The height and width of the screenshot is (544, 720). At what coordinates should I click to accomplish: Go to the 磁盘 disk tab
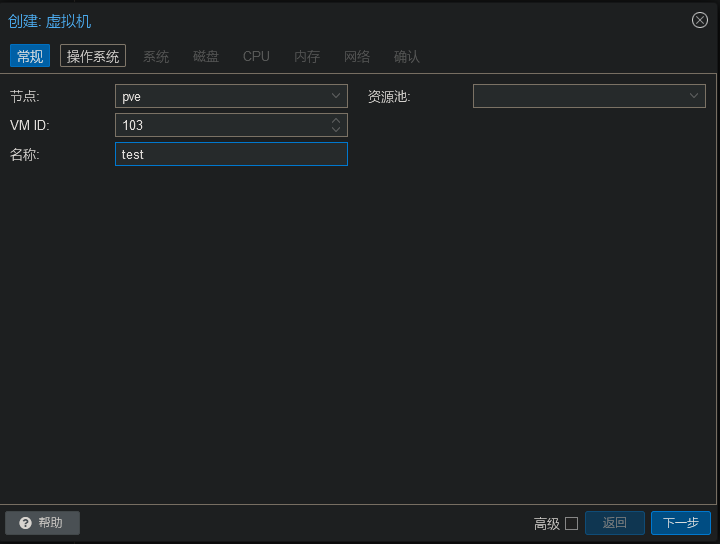pyautogui.click(x=206, y=56)
